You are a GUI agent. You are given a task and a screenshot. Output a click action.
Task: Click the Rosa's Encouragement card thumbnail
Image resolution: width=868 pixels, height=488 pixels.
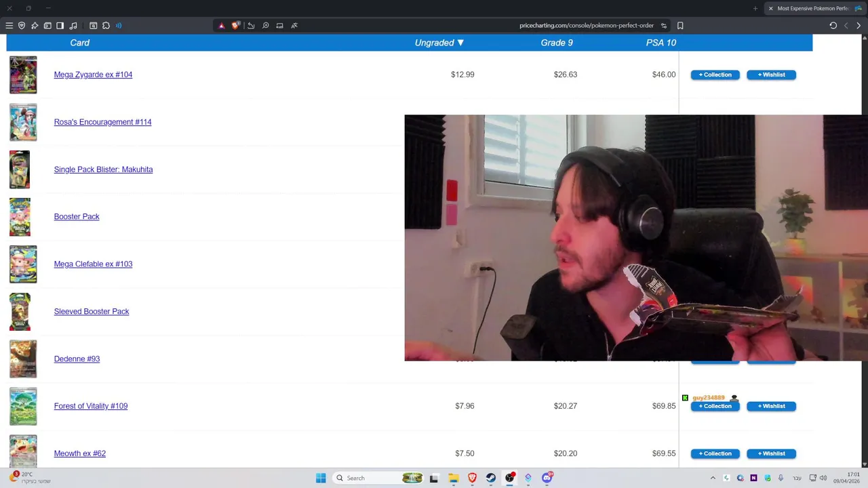23,122
